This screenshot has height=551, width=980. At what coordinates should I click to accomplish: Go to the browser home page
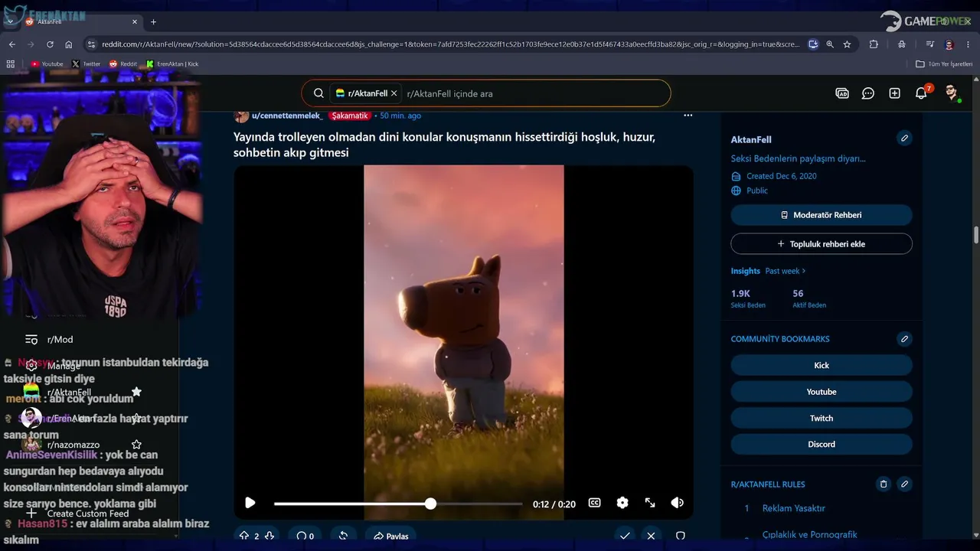(69, 44)
